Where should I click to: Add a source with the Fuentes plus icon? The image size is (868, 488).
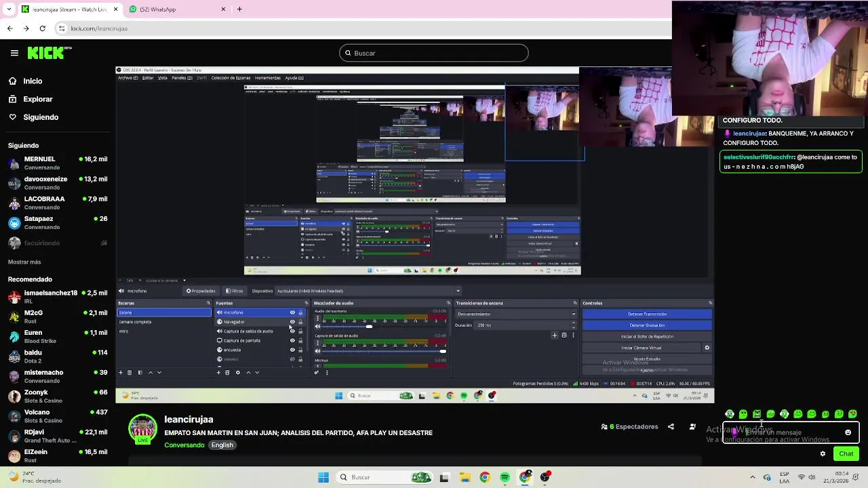[218, 372]
